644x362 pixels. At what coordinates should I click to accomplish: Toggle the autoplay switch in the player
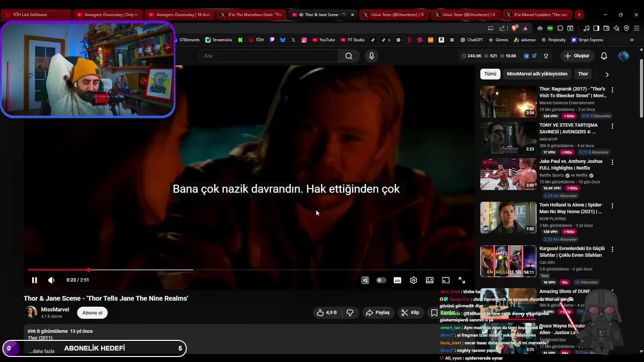click(x=381, y=280)
